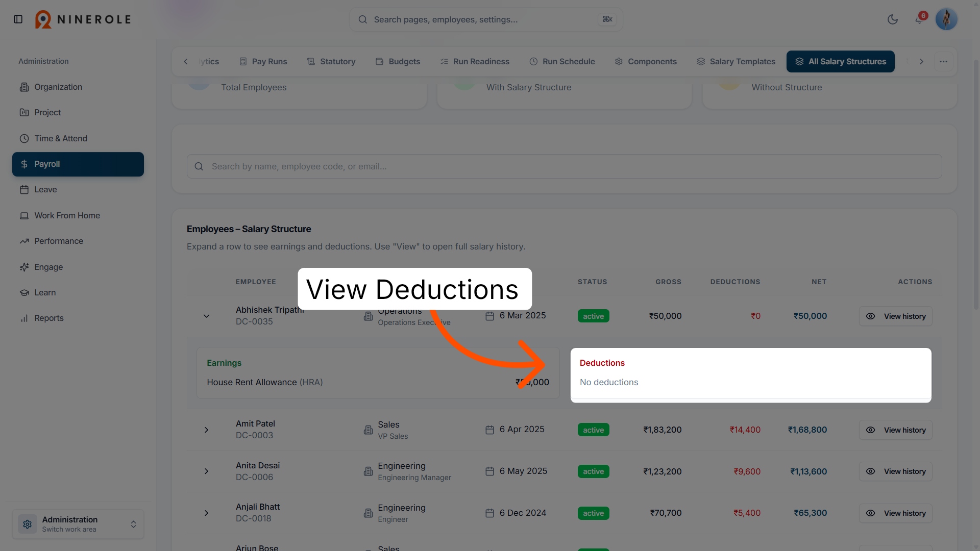Collapse Abhishek Tripathi row

coord(206,316)
